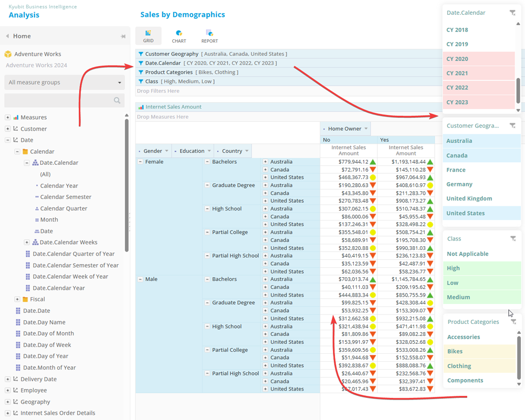The image size is (525, 420).
Task: Toggle France in Customer Geography slicer
Action: pyautogui.click(x=456, y=170)
